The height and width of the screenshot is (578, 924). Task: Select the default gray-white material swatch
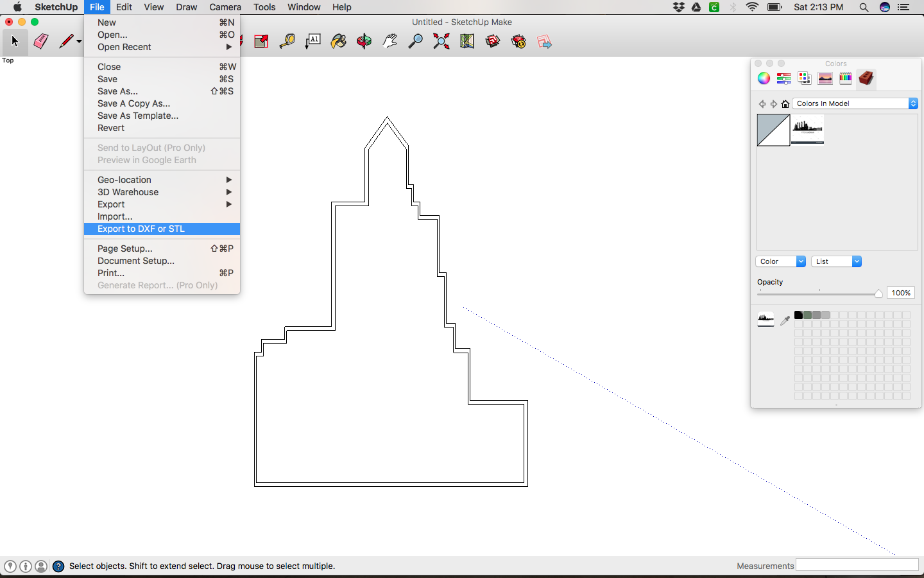pyautogui.click(x=773, y=130)
